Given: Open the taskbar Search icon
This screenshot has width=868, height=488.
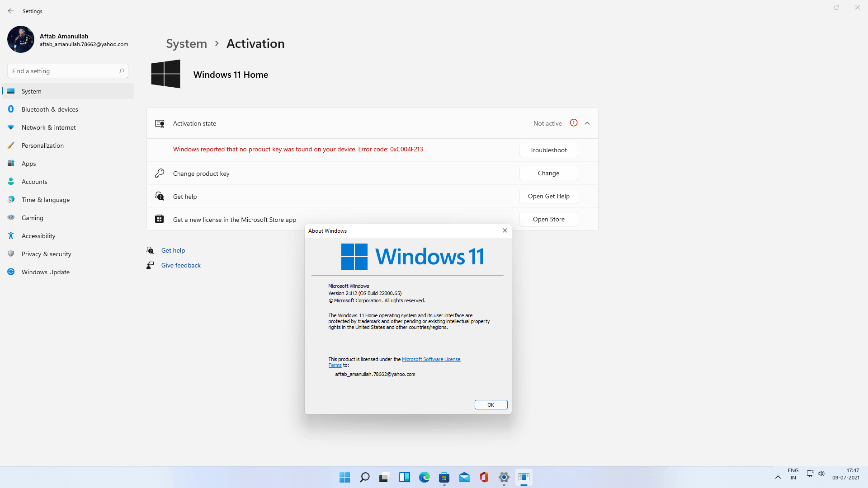Looking at the screenshot, I should pos(364,477).
